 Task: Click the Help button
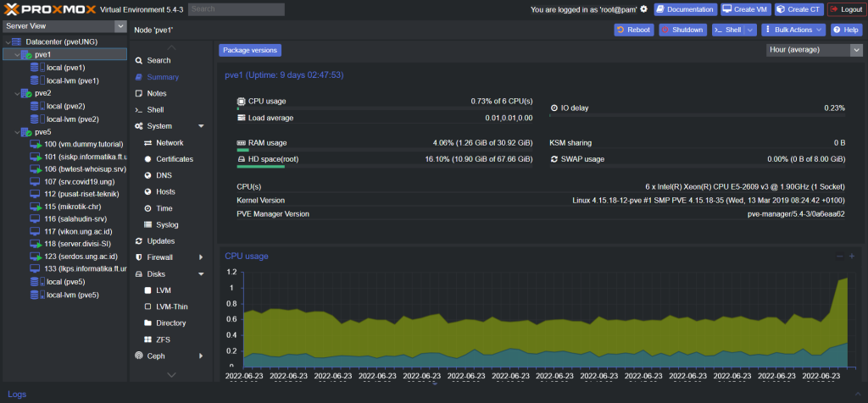(x=847, y=30)
